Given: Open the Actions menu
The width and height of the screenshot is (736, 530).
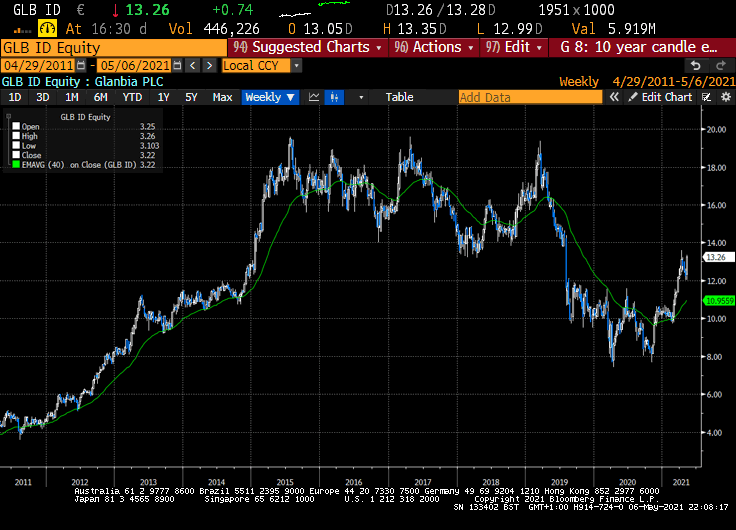Looking at the screenshot, I should click(431, 47).
